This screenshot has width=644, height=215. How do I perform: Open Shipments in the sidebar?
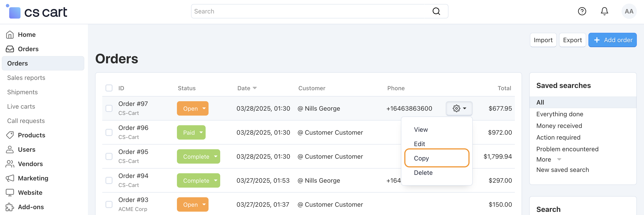click(22, 92)
